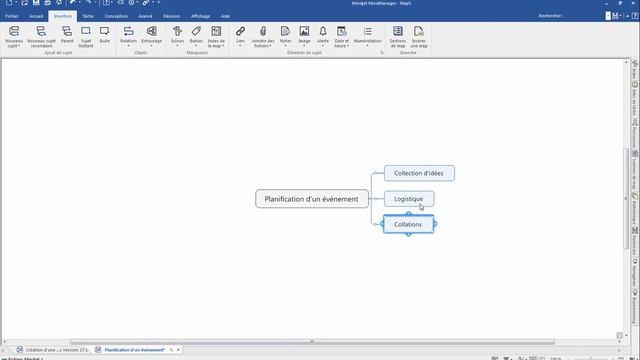Open Index de la map

(216, 37)
